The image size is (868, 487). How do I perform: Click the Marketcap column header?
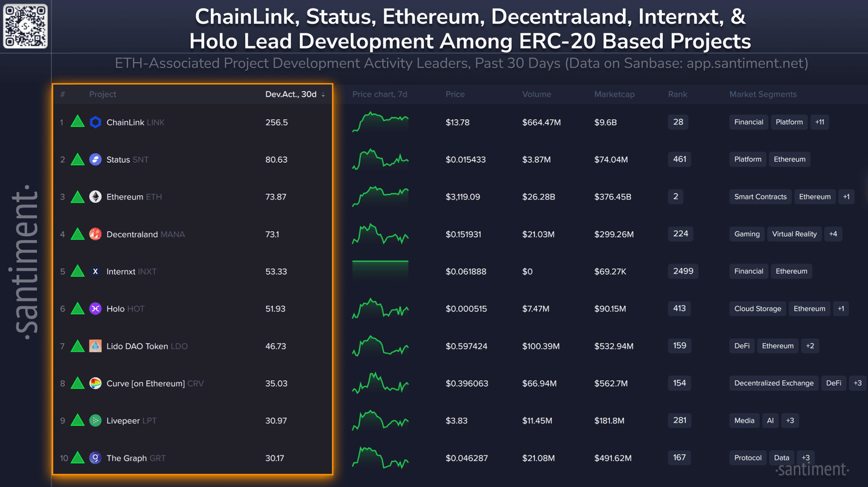coord(614,94)
